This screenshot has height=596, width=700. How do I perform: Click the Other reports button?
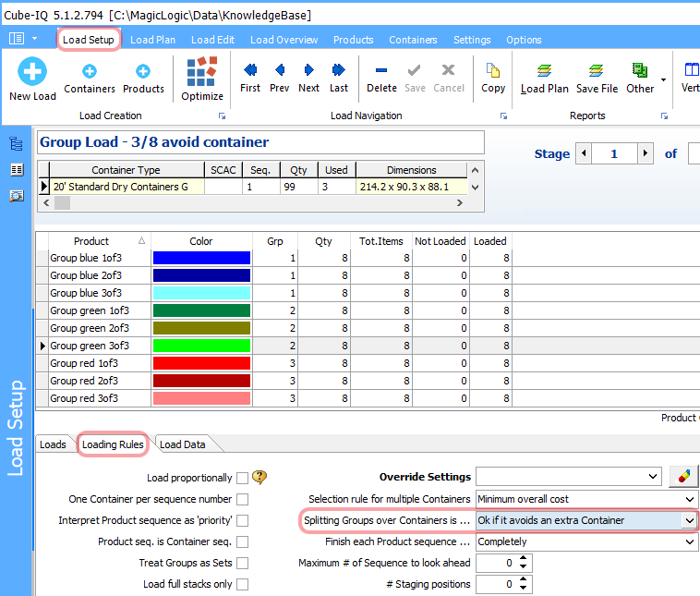click(640, 70)
